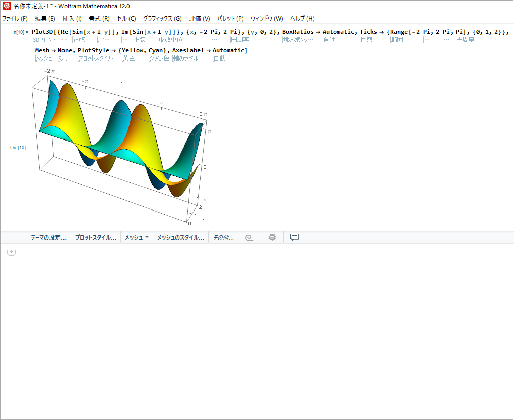Click BoxRatios in the input code
514x420 pixels.
298,32
